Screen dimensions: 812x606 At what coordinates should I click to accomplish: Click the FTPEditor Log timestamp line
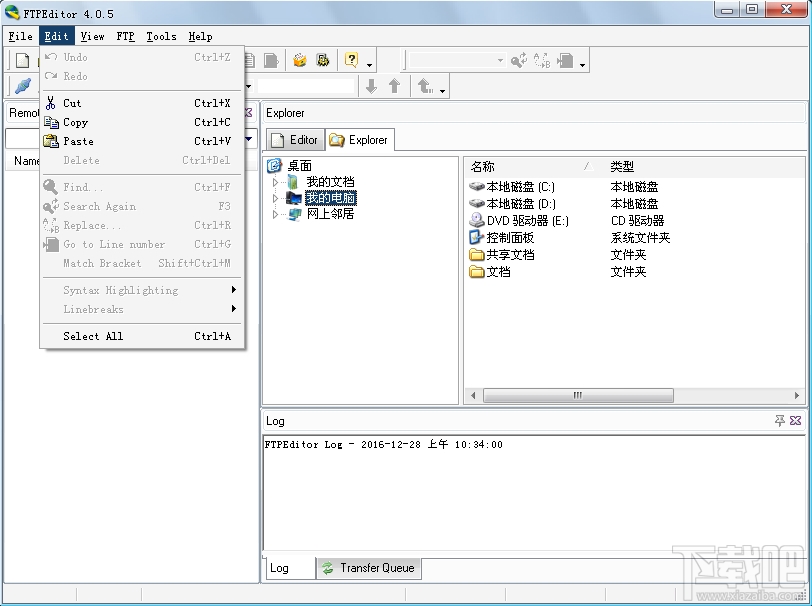(x=383, y=444)
